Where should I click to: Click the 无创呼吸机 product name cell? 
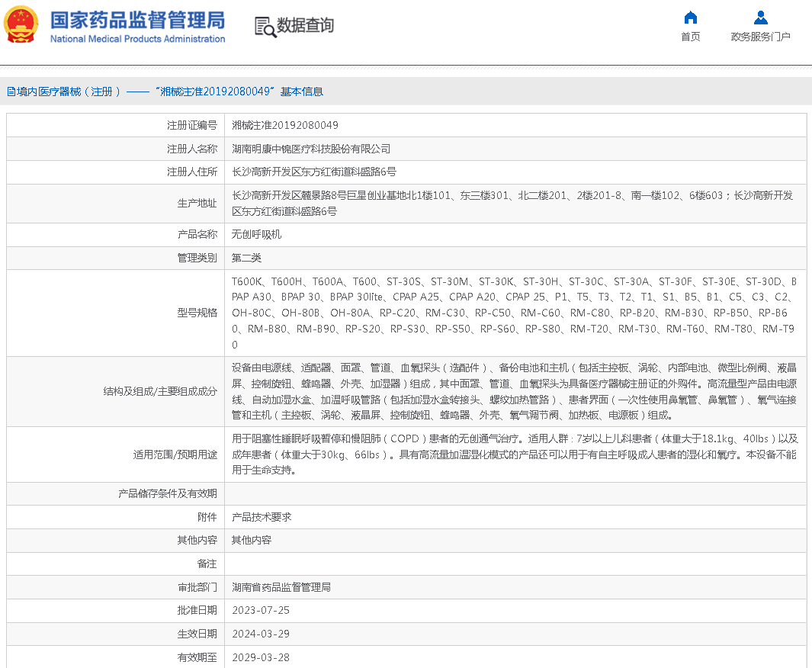[x=256, y=235]
